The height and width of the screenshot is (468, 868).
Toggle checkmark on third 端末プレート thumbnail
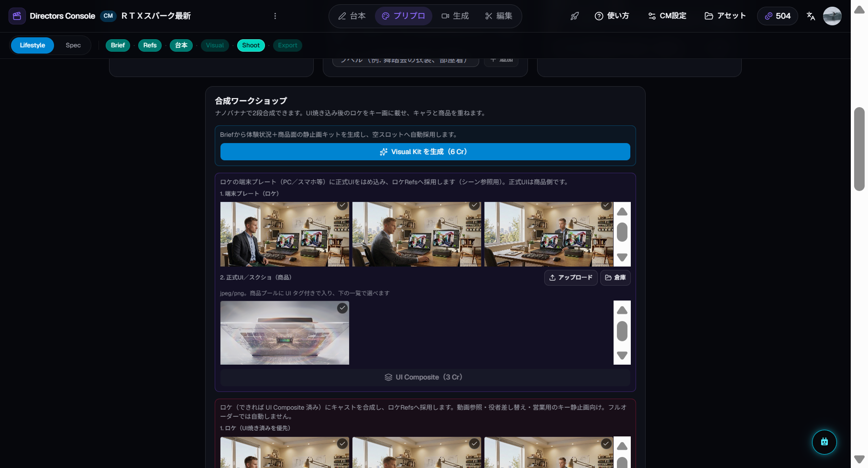606,205
